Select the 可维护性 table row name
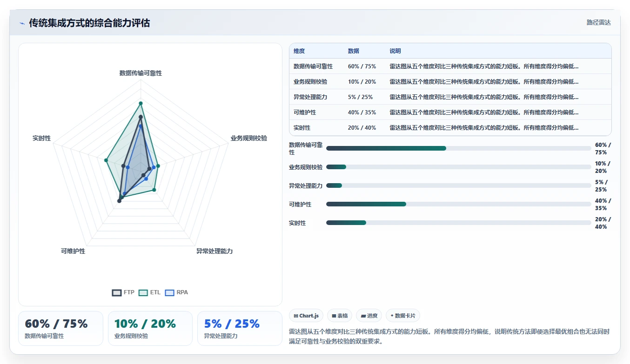Viewport: 630px width, 364px height. tap(305, 113)
